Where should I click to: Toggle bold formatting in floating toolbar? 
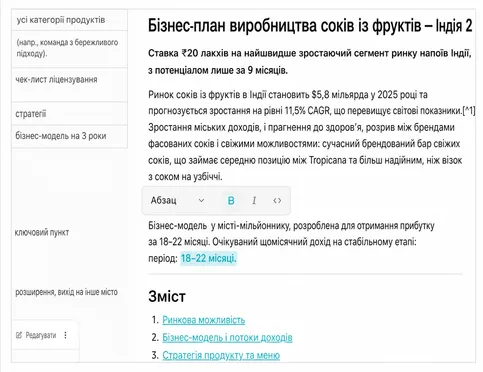click(231, 201)
